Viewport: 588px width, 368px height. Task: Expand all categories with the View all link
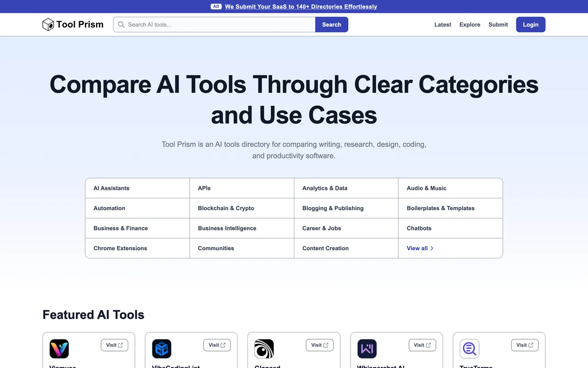[420, 248]
